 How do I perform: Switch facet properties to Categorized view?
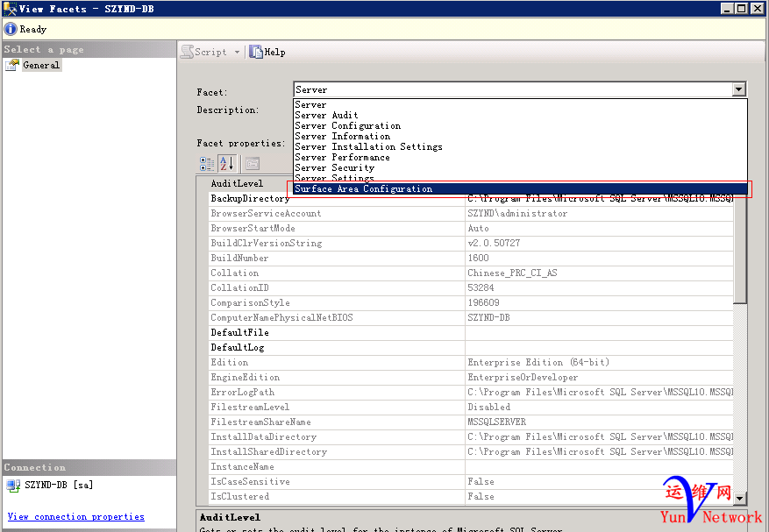tap(207, 164)
